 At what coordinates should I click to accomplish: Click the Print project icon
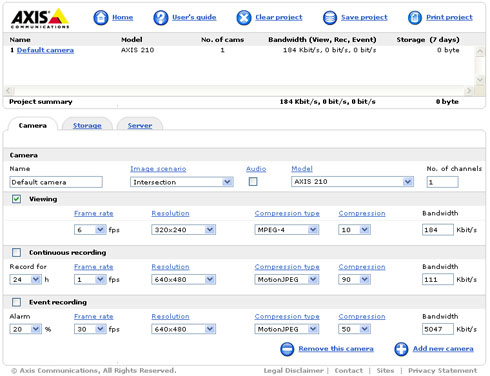coord(415,17)
